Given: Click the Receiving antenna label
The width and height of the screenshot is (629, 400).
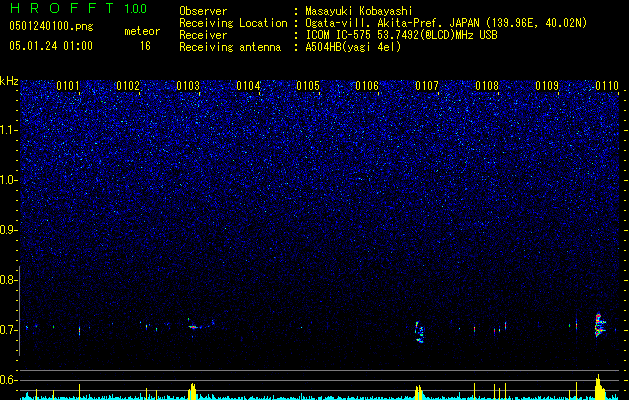Looking at the screenshot, I should coord(230,47).
